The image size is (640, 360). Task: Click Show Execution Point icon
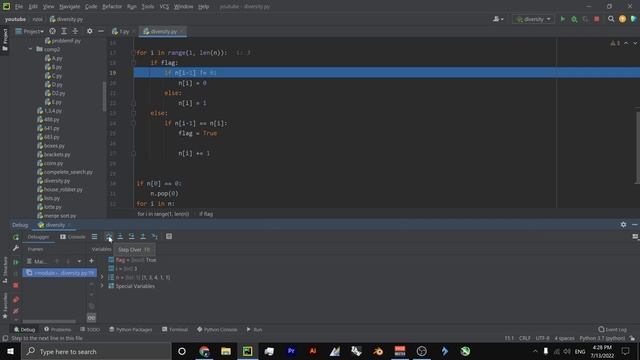94,236
